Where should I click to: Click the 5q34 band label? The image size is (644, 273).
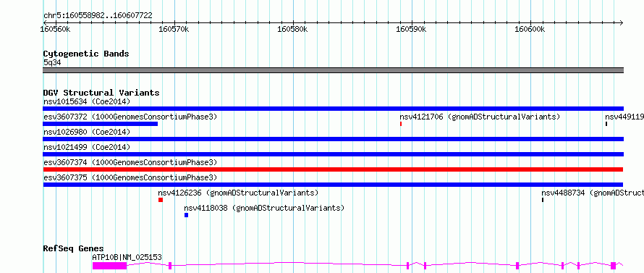click(x=52, y=62)
